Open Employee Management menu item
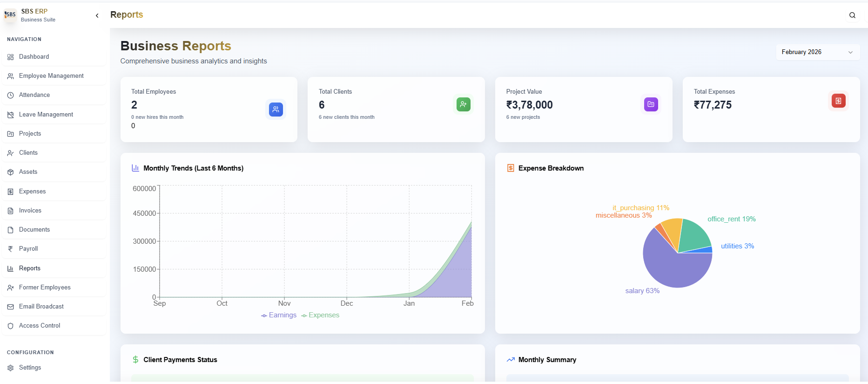868x384 pixels. 54,76
